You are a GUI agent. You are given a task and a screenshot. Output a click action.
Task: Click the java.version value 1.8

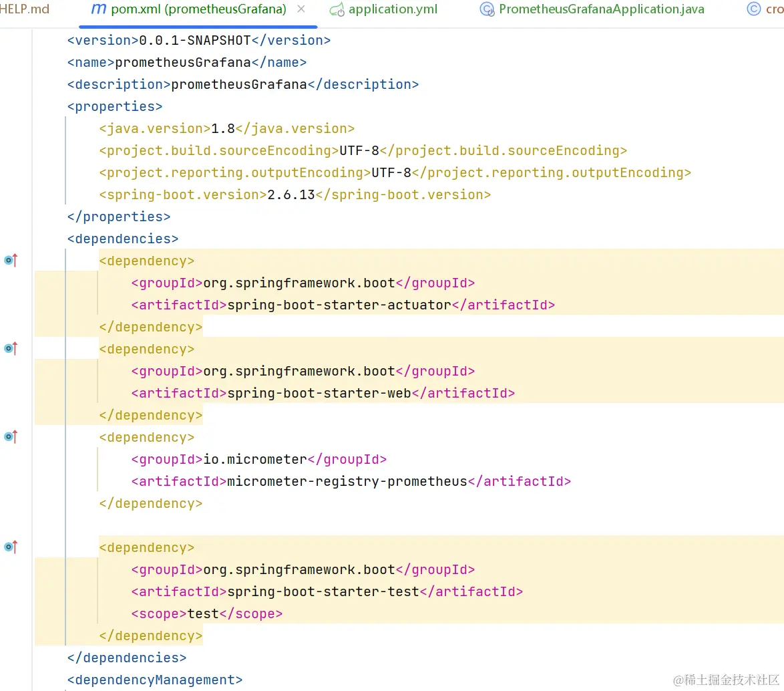[x=223, y=128]
